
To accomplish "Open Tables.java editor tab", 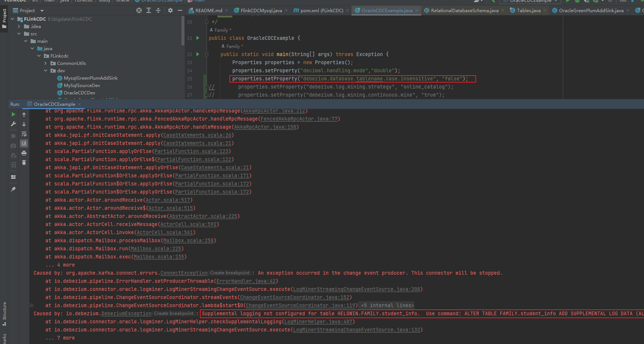I will click(x=529, y=10).
